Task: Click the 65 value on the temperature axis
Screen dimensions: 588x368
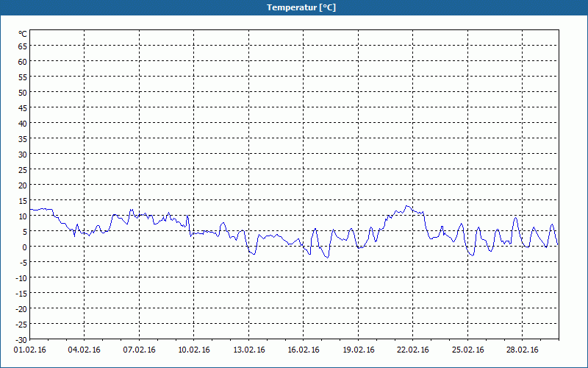Action: coord(22,46)
